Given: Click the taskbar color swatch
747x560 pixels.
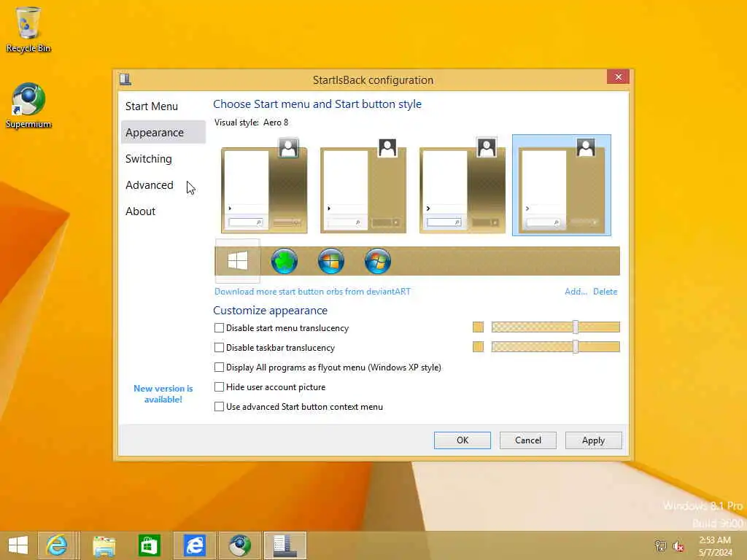Looking at the screenshot, I should pos(478,346).
